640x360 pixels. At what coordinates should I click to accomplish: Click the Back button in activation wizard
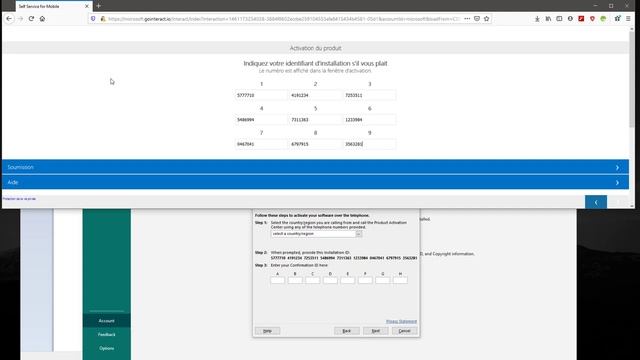coord(347,331)
